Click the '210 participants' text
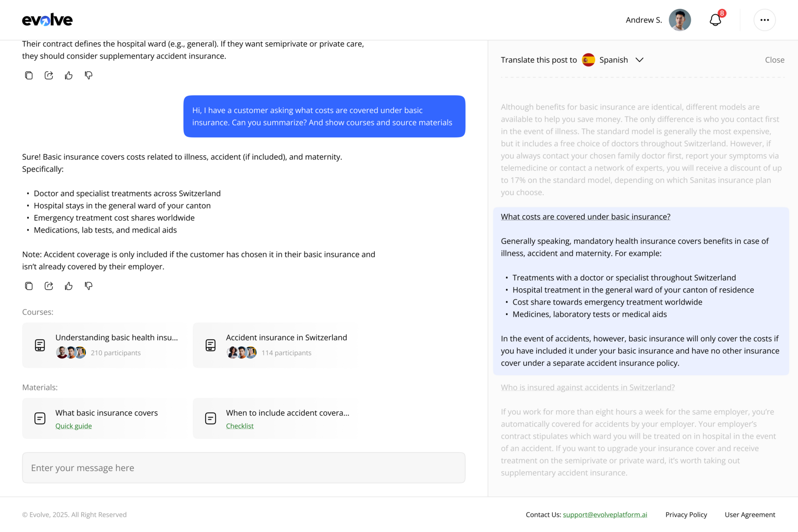This screenshot has width=798, height=532. (x=115, y=352)
